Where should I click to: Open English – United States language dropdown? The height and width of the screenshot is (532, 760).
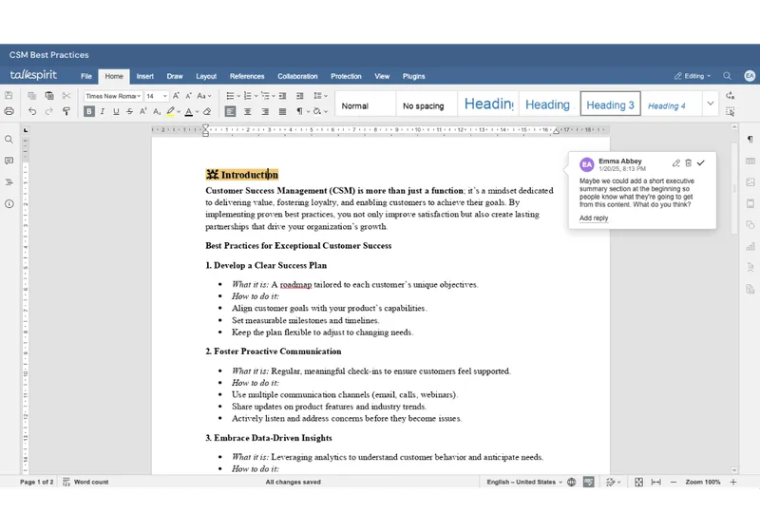(x=524, y=482)
